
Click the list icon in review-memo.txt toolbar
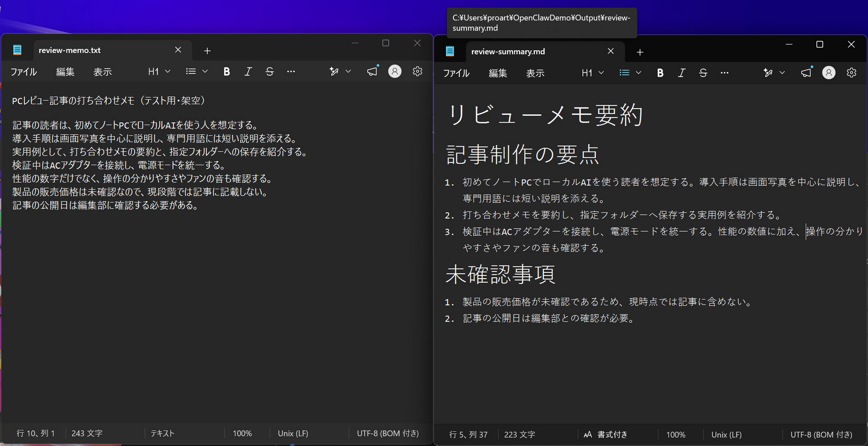(191, 71)
